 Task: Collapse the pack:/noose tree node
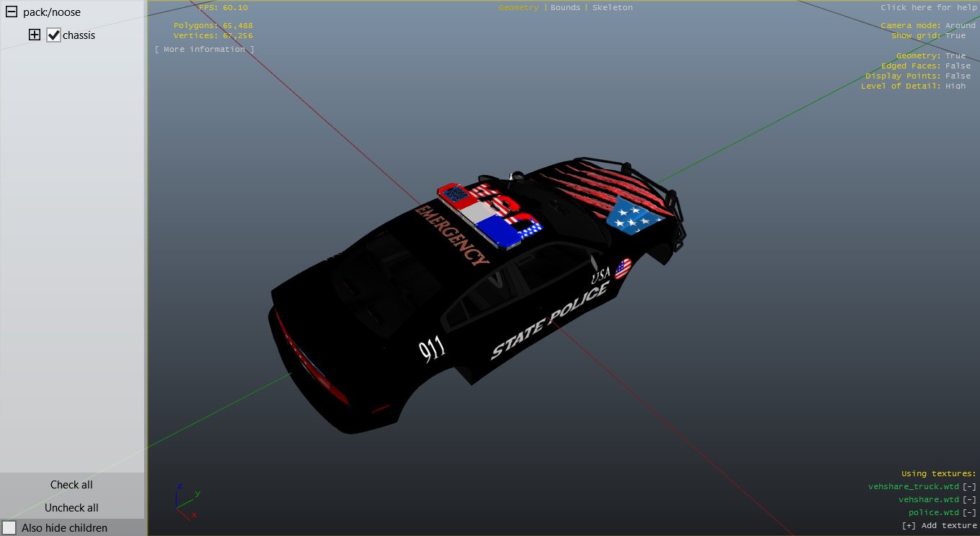pos(12,12)
